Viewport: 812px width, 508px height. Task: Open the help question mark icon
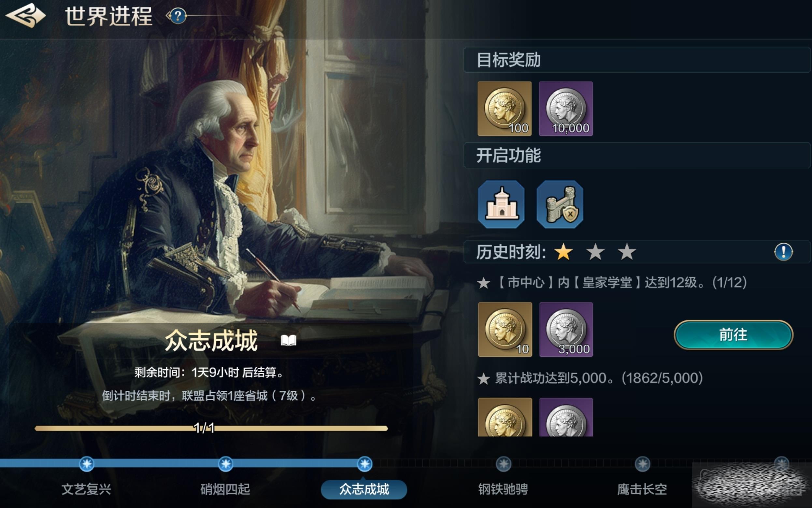pyautogui.click(x=178, y=16)
